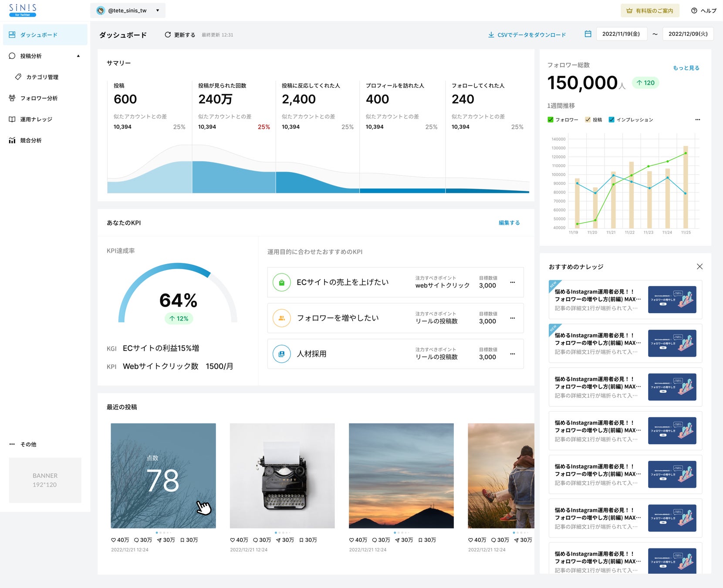Click the comment icon under tree post
This screenshot has width=723, height=588.
click(136, 540)
